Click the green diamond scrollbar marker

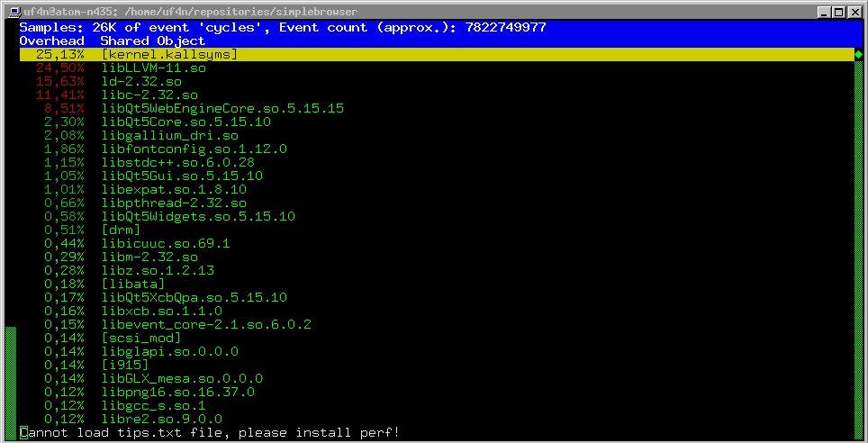tap(858, 55)
